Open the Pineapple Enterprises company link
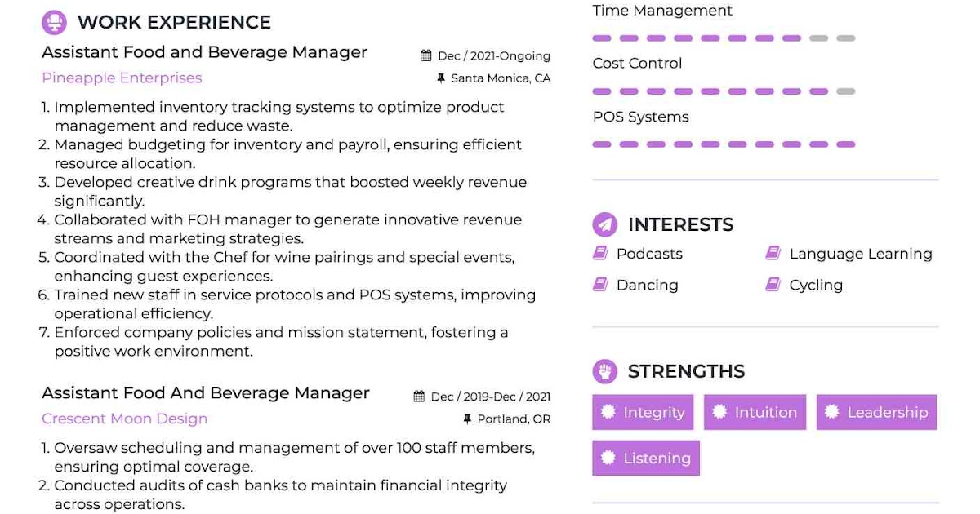 click(x=122, y=78)
